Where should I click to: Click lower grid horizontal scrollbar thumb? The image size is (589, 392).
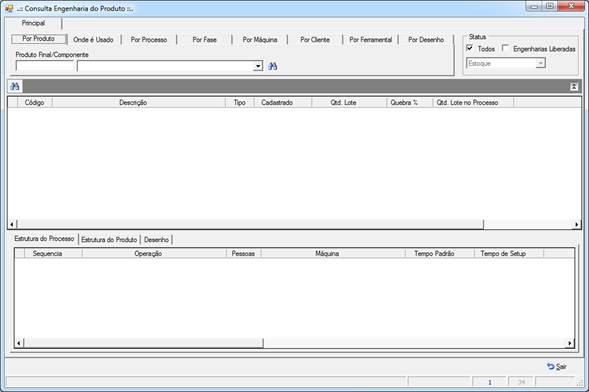click(x=143, y=343)
